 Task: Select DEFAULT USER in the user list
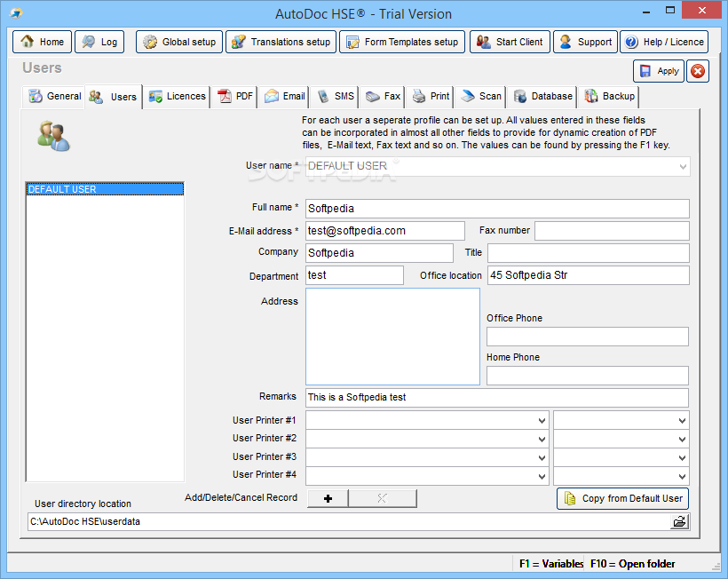point(105,189)
